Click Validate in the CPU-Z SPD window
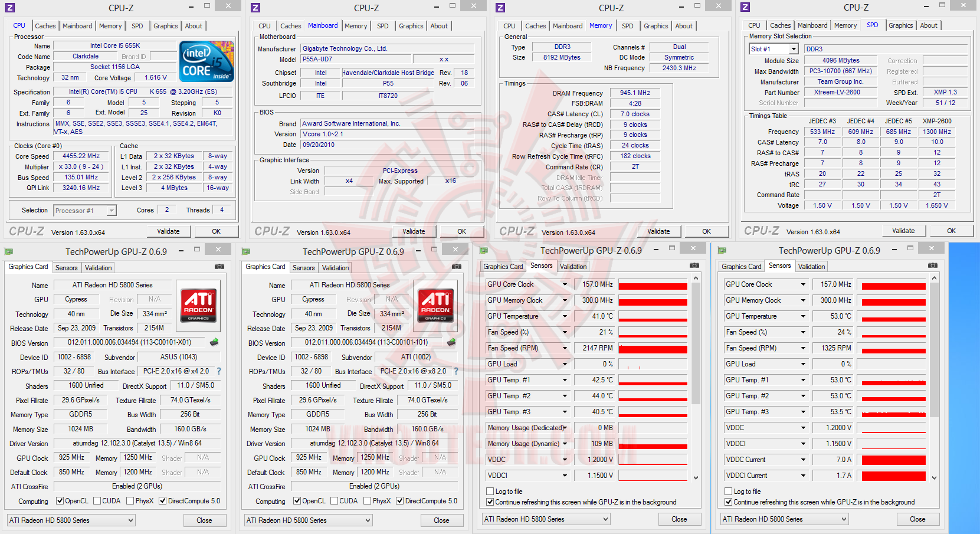The width and height of the screenshot is (980, 534). click(903, 231)
